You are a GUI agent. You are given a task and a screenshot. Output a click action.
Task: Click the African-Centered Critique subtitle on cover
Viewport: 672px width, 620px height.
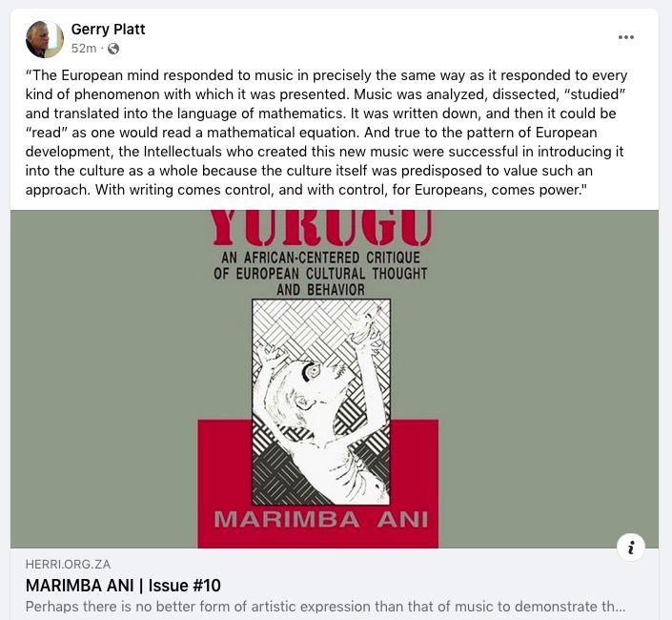point(320,274)
